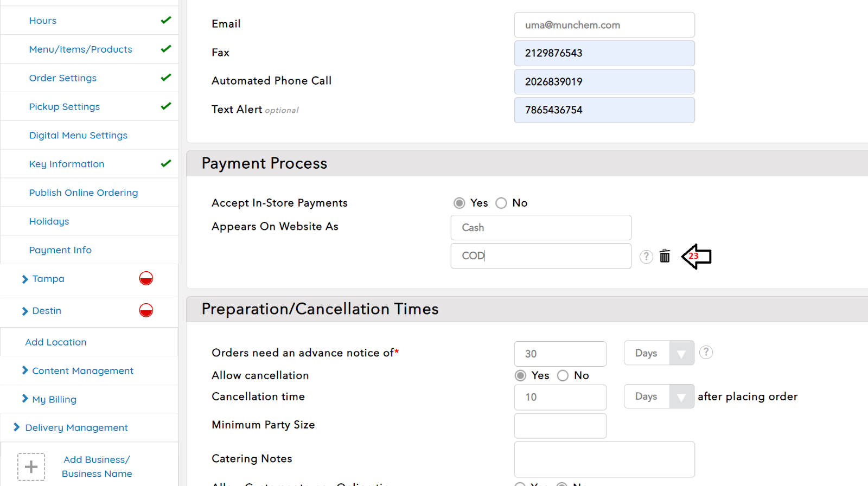Click the red status icon next to Destin
This screenshot has width=868, height=486.
(x=146, y=311)
